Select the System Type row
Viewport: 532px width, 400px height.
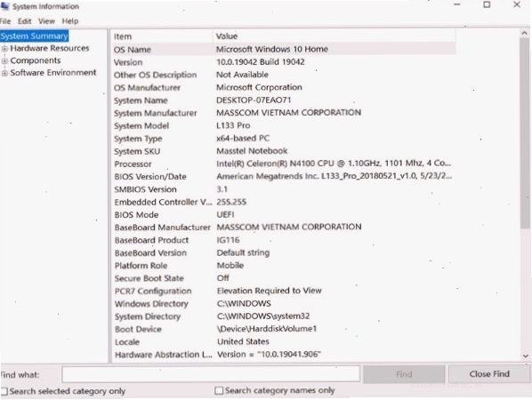click(x=284, y=139)
